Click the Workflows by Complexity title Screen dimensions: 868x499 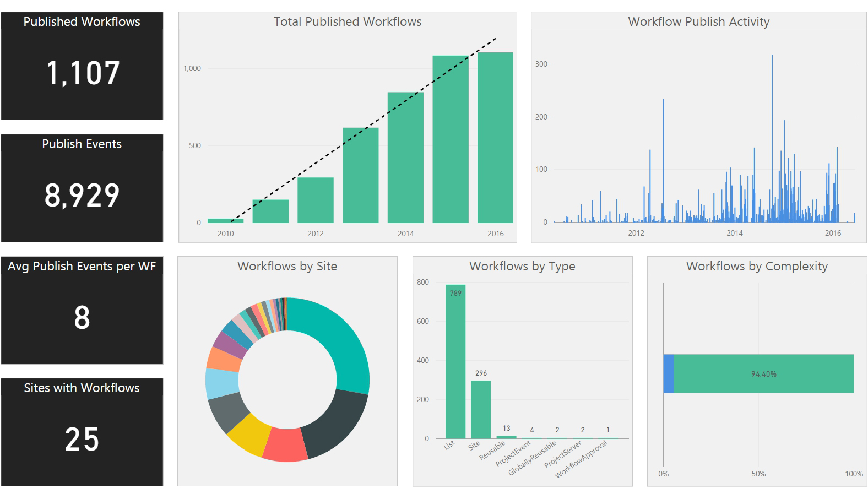[x=757, y=266]
